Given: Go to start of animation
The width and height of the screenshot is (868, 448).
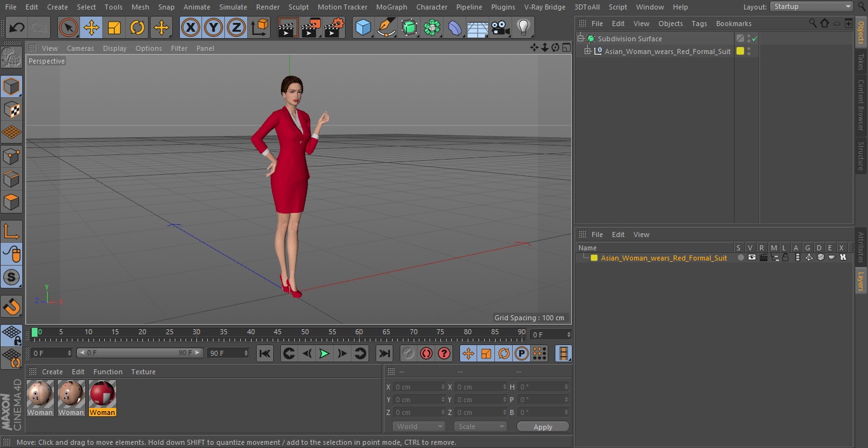Looking at the screenshot, I should [x=265, y=353].
